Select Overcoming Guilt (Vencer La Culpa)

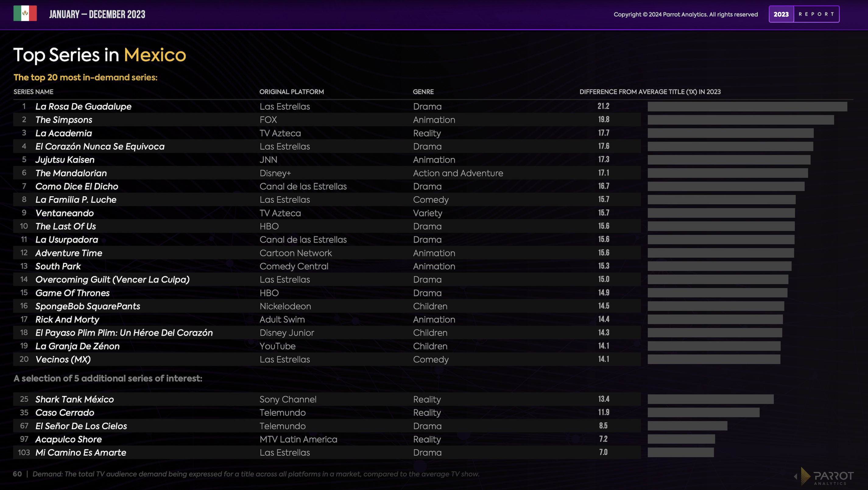click(x=112, y=279)
